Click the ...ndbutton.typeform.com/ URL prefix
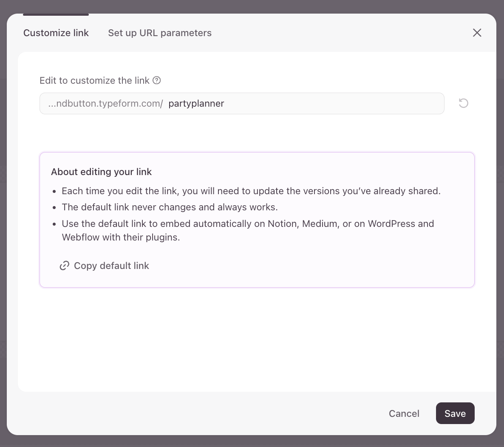 (105, 104)
